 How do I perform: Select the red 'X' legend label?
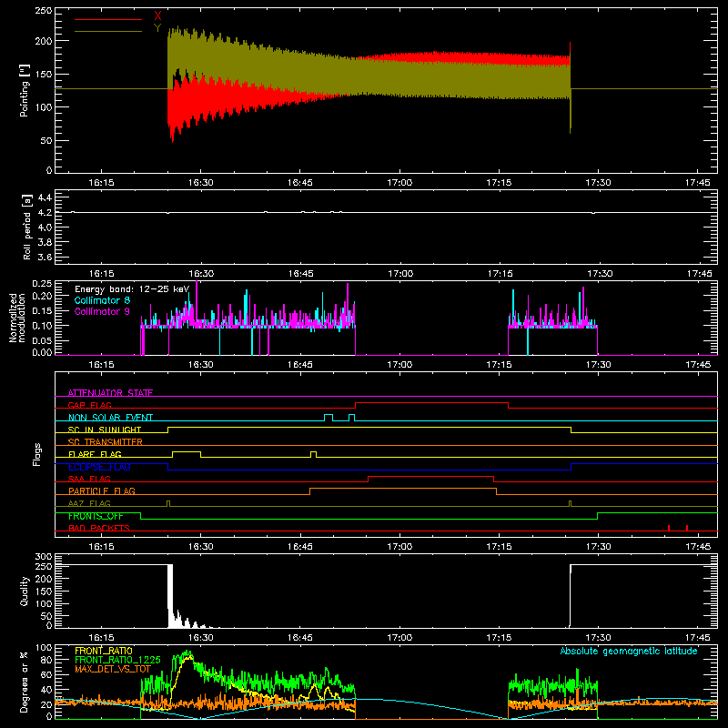click(x=157, y=16)
